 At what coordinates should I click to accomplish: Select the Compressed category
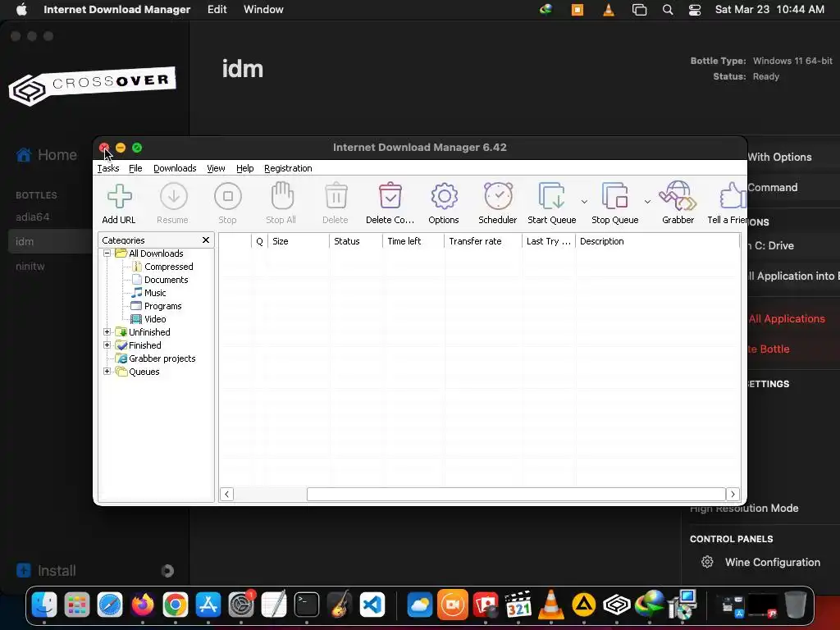coord(169,267)
